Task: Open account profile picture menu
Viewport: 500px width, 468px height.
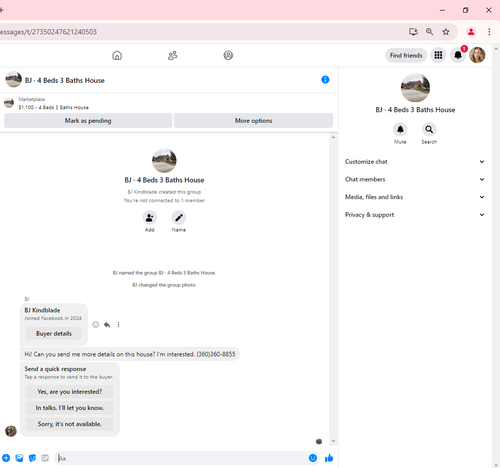Action: click(477, 55)
